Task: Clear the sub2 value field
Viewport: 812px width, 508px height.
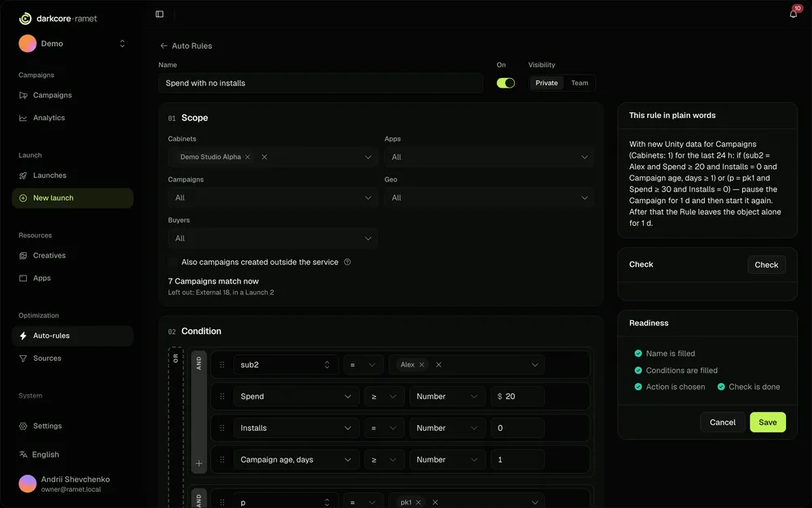Action: [x=438, y=365]
